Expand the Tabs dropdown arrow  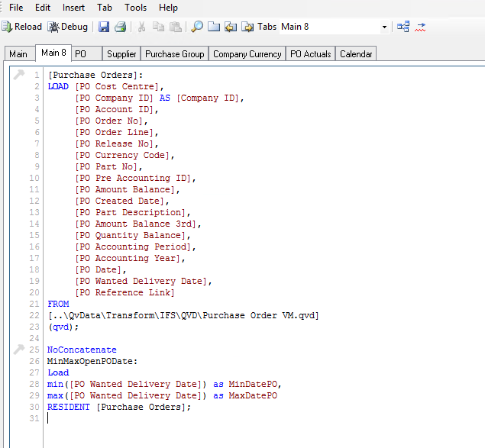(x=384, y=27)
